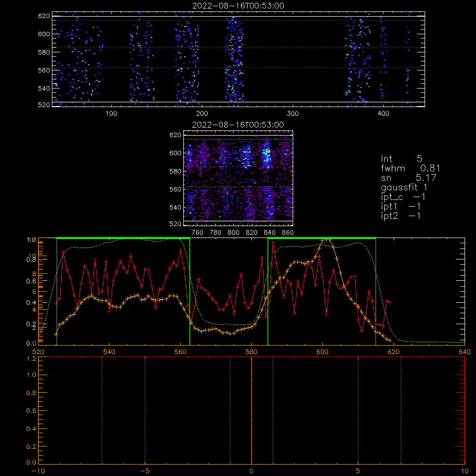Click y-axis label 1.0 on bottom plot

tap(31, 375)
